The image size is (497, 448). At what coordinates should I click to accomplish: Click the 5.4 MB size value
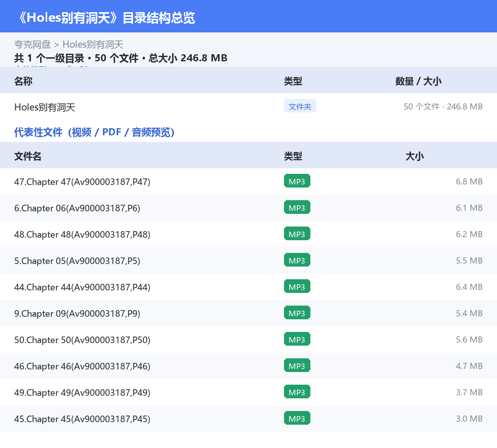469,313
